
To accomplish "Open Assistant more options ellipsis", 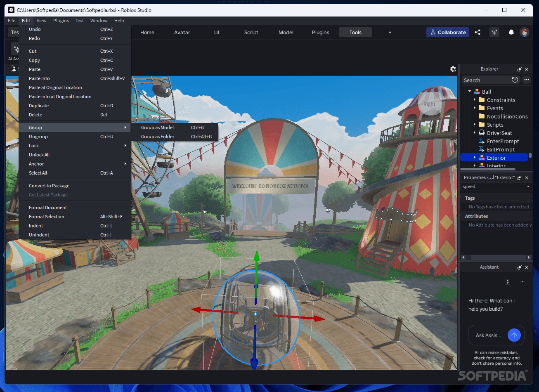I will click(x=522, y=282).
